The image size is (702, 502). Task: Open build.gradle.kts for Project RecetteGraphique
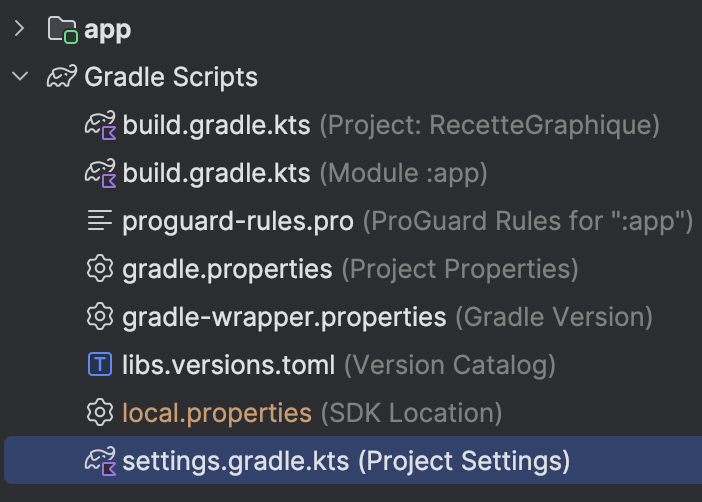(x=216, y=125)
